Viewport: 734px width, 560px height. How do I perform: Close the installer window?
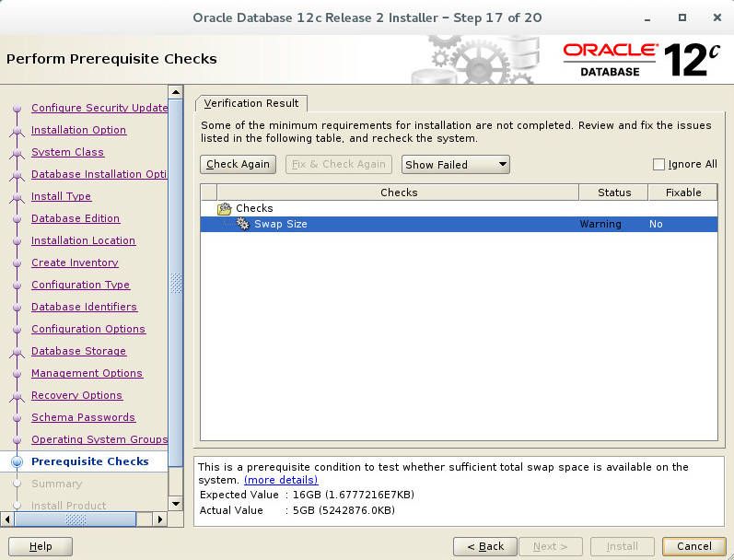pos(717,17)
